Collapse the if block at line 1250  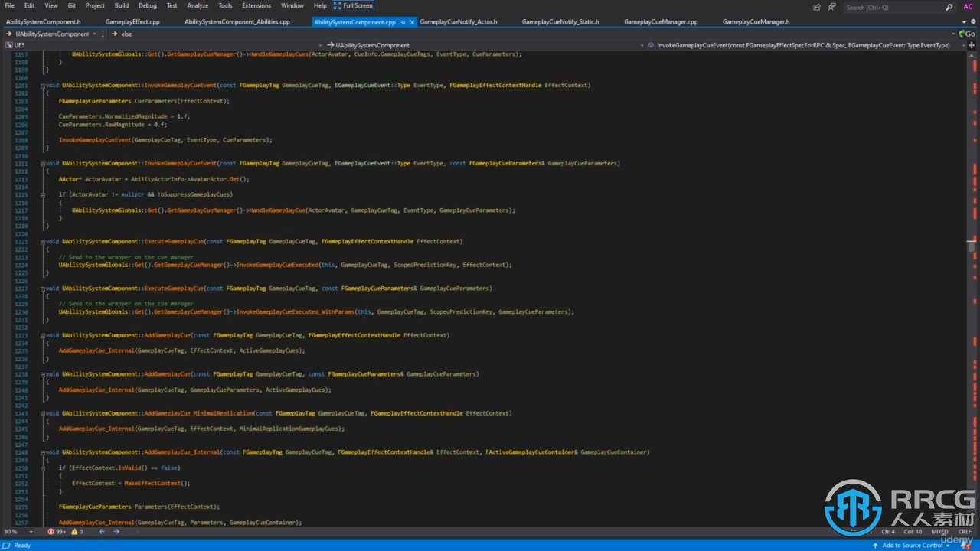[x=43, y=468]
